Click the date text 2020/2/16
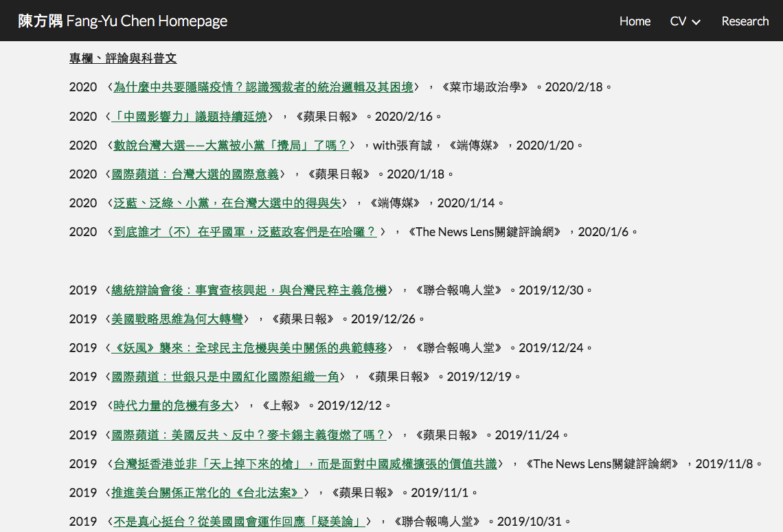783x532 pixels. [x=403, y=117]
